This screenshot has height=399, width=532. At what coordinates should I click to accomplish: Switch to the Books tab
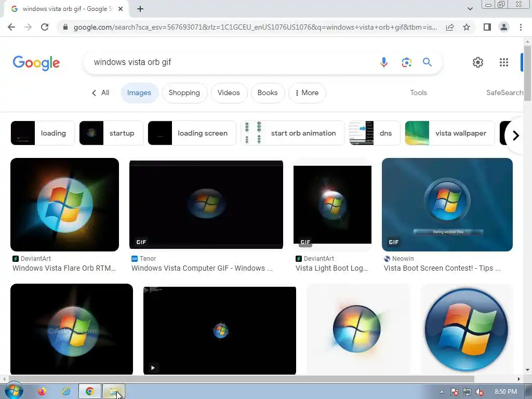pyautogui.click(x=268, y=92)
